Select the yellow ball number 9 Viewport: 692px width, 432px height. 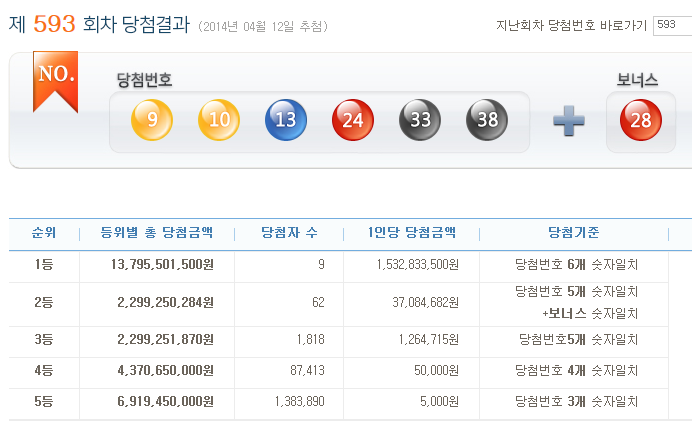[x=152, y=120]
